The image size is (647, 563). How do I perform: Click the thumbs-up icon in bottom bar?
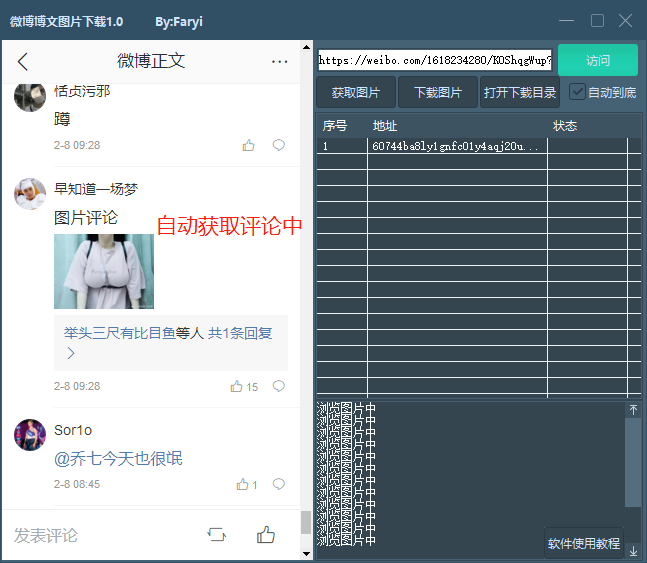pyautogui.click(x=266, y=535)
